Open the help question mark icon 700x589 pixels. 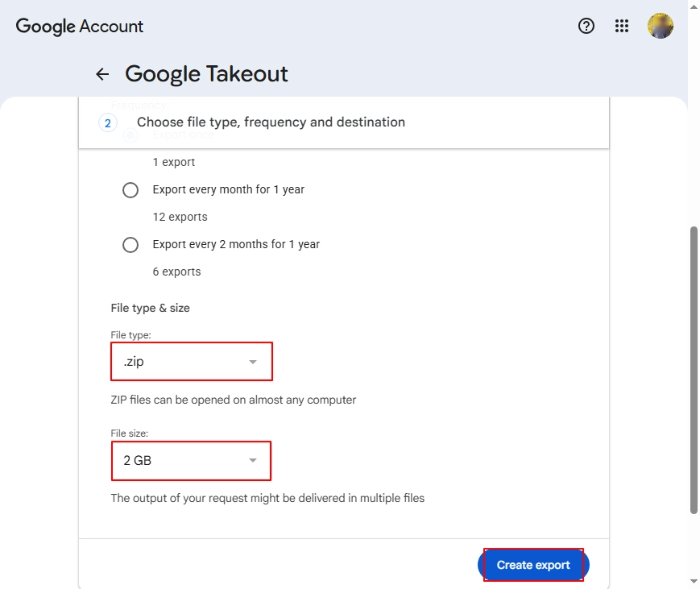click(586, 26)
